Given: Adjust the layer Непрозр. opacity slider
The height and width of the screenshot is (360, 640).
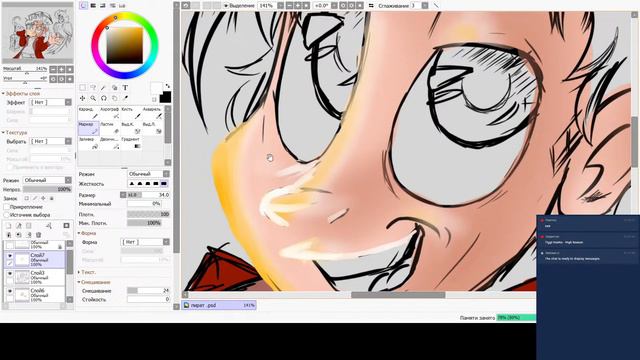Looking at the screenshot, I should [x=47, y=189].
